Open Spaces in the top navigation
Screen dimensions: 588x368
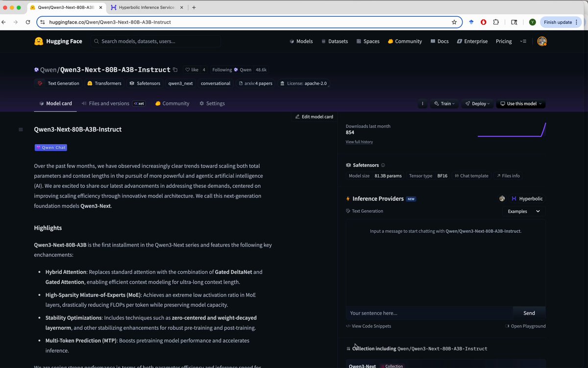(x=368, y=42)
